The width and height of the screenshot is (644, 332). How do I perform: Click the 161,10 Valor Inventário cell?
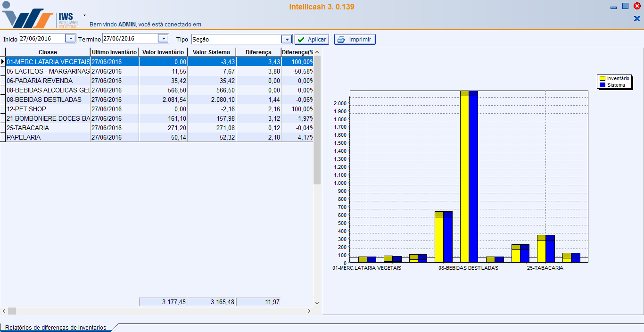pyautogui.click(x=163, y=118)
